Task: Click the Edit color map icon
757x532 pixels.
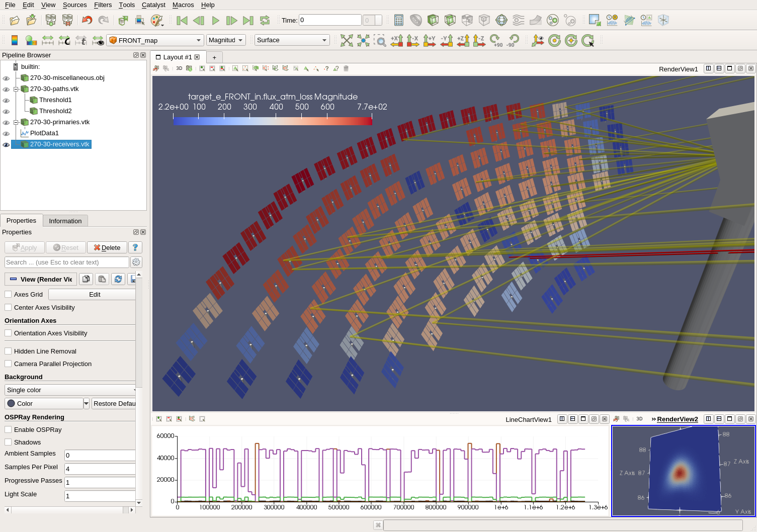Action: (x=15, y=41)
